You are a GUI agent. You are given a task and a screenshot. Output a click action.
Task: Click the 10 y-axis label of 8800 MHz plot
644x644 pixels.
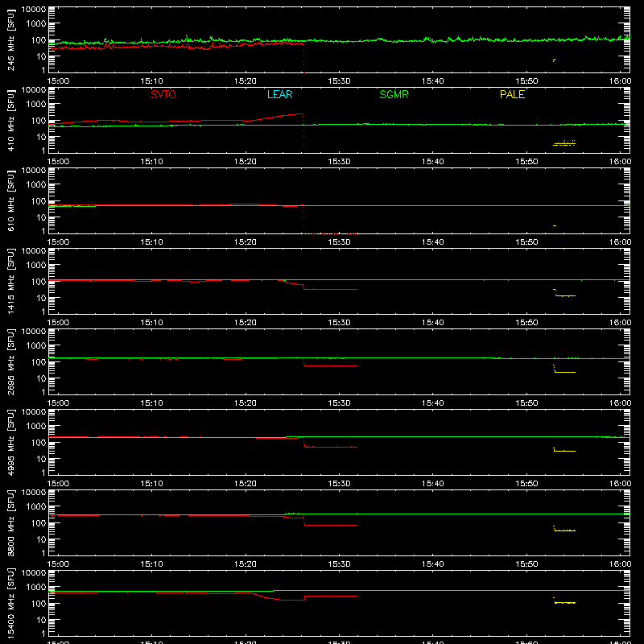click(41, 539)
